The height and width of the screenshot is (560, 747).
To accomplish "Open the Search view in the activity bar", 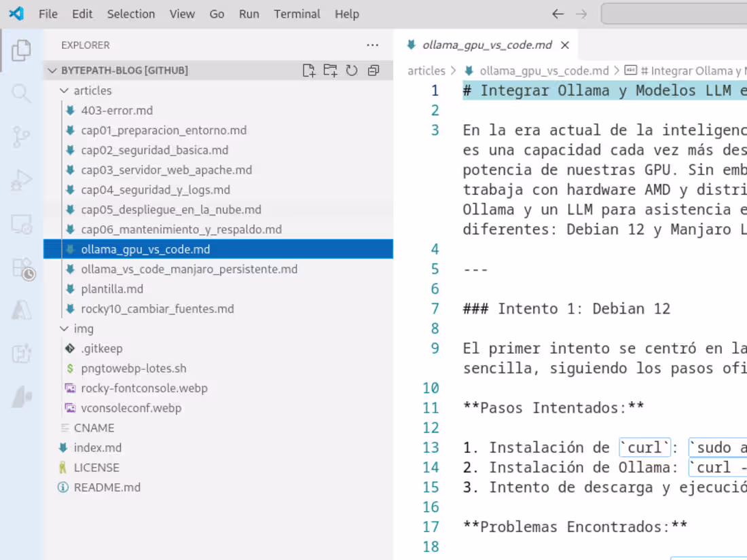I will click(x=21, y=93).
